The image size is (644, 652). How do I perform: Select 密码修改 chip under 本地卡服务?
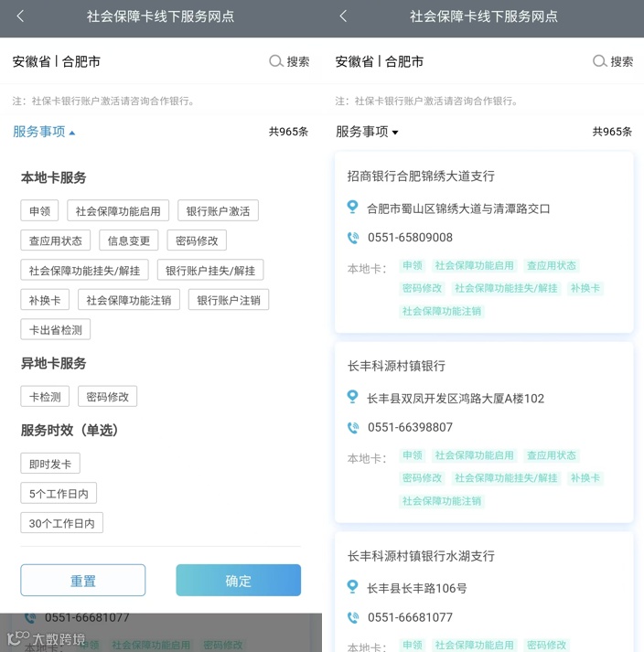[197, 240]
